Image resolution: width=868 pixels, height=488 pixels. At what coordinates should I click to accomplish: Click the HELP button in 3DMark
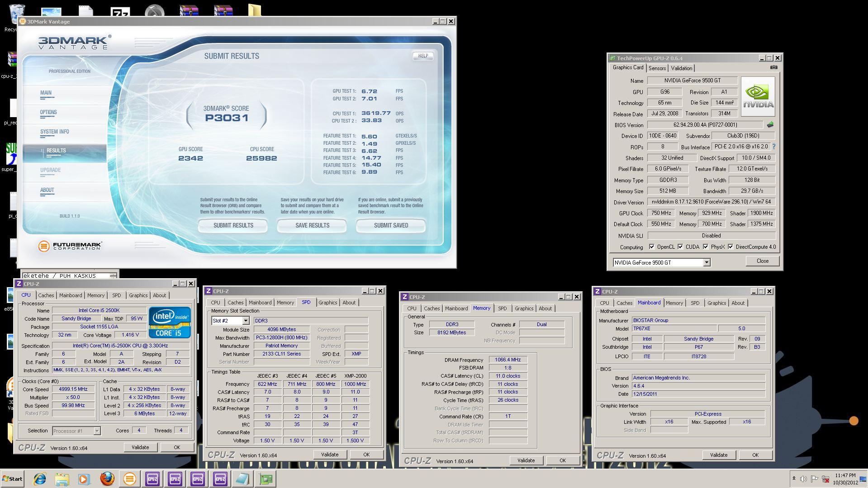(x=423, y=56)
